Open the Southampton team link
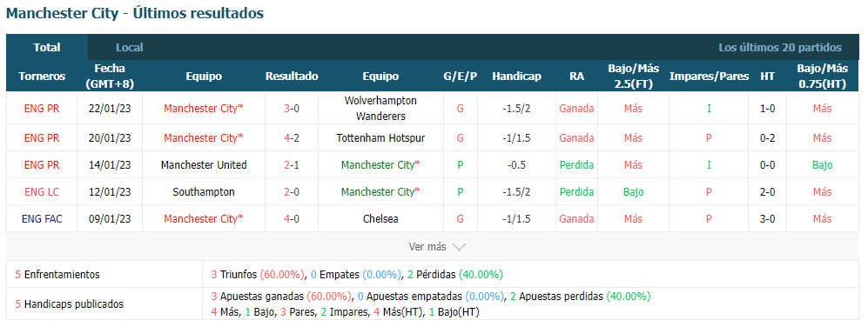 [x=204, y=192]
